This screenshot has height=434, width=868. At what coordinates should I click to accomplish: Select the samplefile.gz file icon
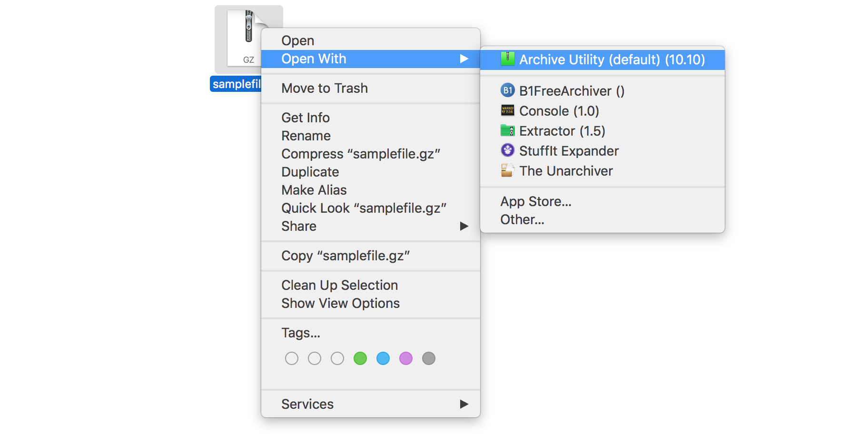243,38
